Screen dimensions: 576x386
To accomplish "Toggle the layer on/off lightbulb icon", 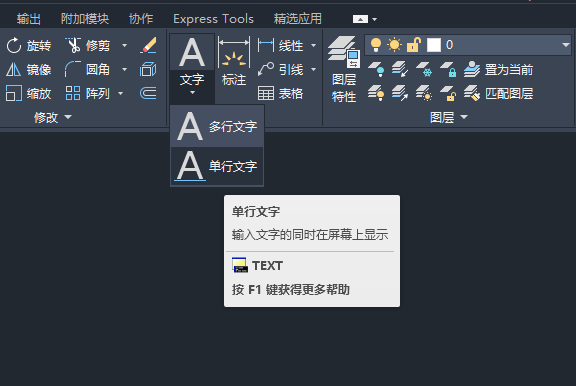I will pos(376,45).
